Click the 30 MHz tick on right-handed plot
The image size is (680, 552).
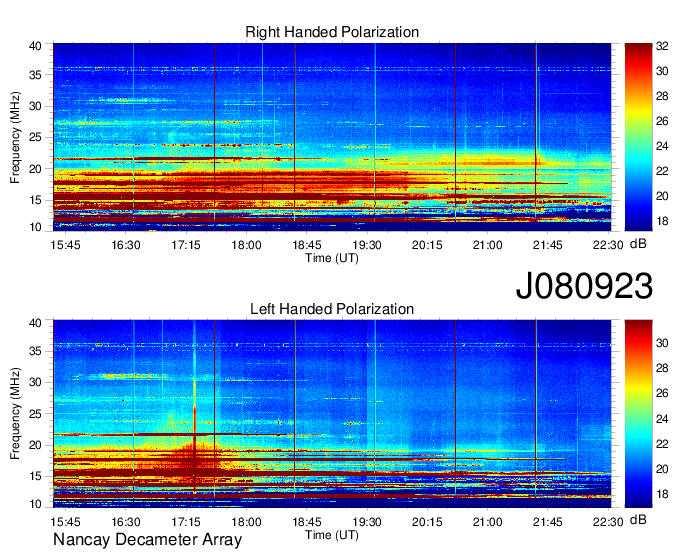(x=35, y=107)
